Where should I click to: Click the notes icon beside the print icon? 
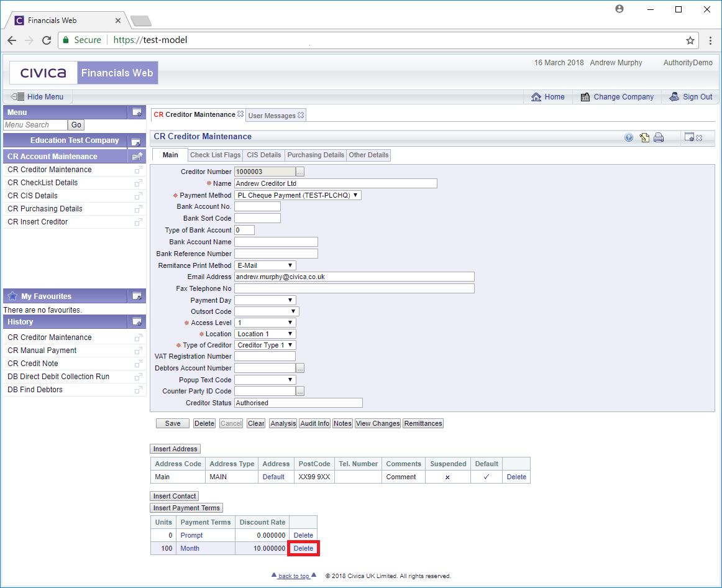[644, 137]
